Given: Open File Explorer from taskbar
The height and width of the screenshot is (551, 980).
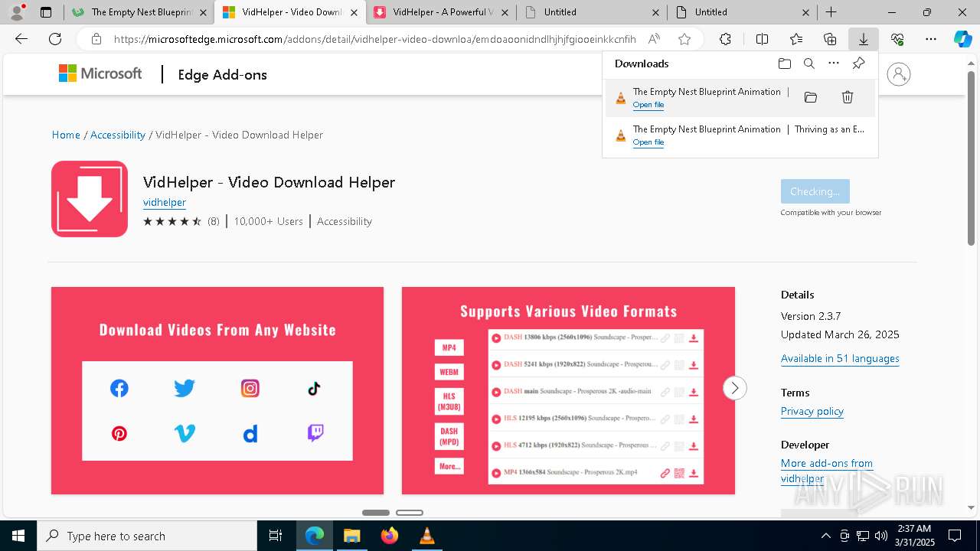Looking at the screenshot, I should click(x=351, y=536).
